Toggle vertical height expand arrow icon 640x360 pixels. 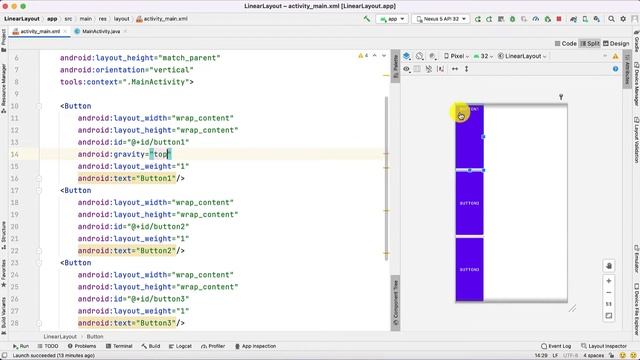click(467, 69)
